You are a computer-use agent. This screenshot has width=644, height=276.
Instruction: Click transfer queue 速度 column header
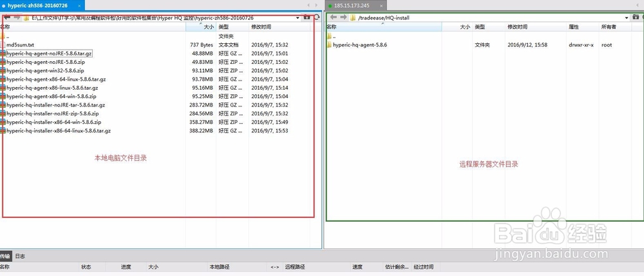[x=357, y=267]
